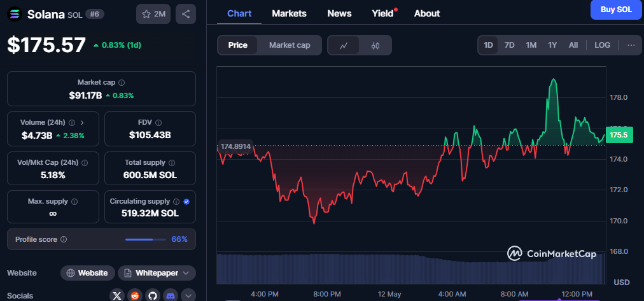Click the USD currency label on chart
This screenshot has width=644, height=301.
[x=622, y=283]
